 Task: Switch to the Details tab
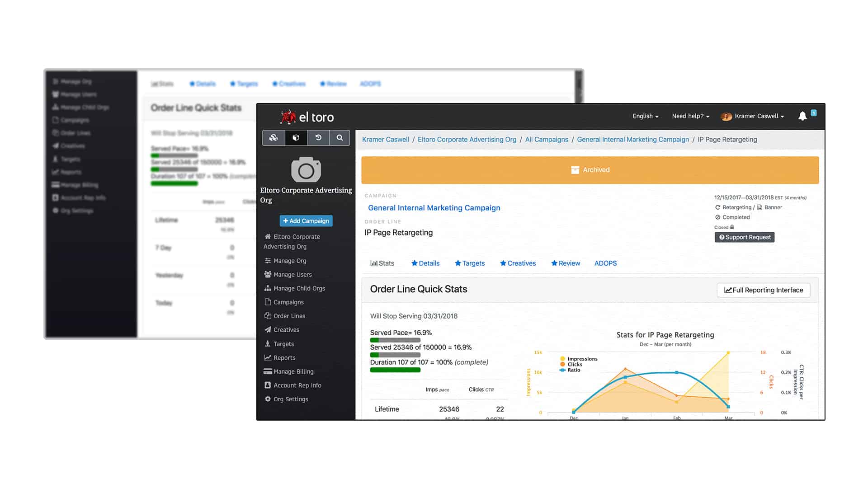click(x=425, y=263)
